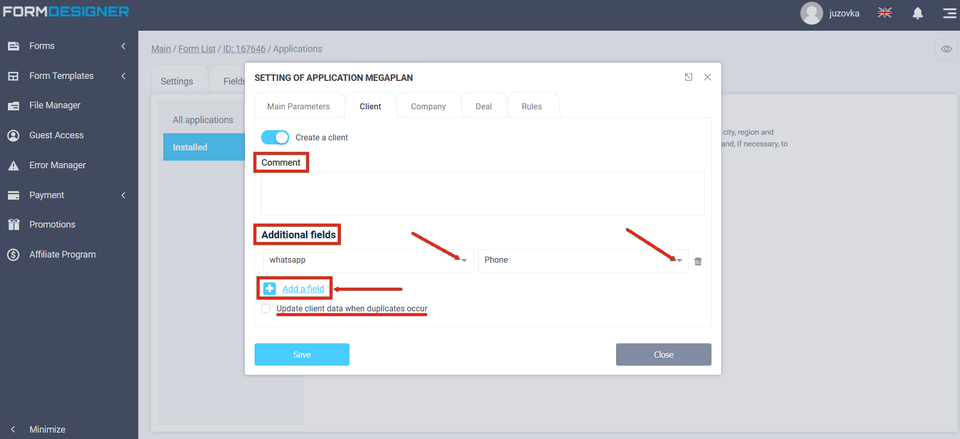
Task: Open the Error Manager warning icon
Action: tap(13, 165)
